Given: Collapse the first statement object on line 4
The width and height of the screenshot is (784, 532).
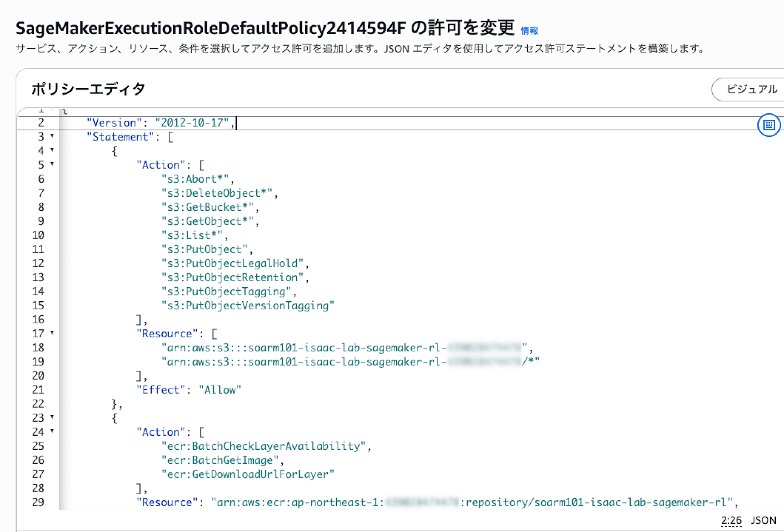Looking at the screenshot, I should pyautogui.click(x=52, y=150).
